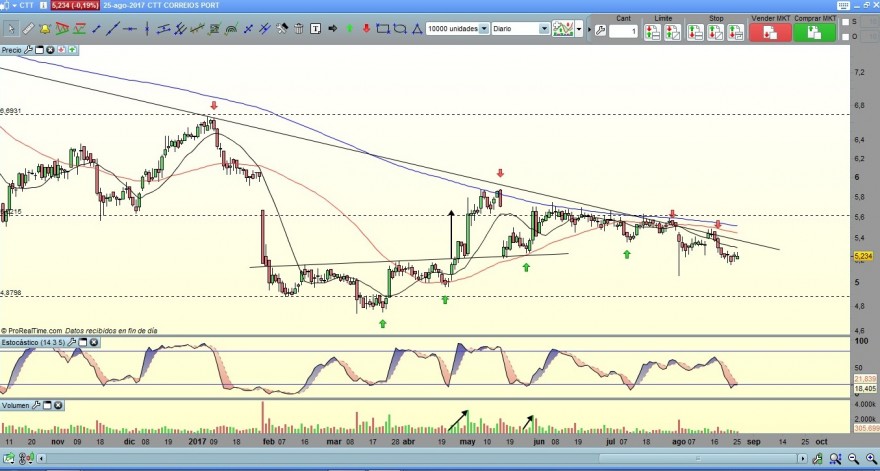Select the Fibonacci arcs tool

231,29
